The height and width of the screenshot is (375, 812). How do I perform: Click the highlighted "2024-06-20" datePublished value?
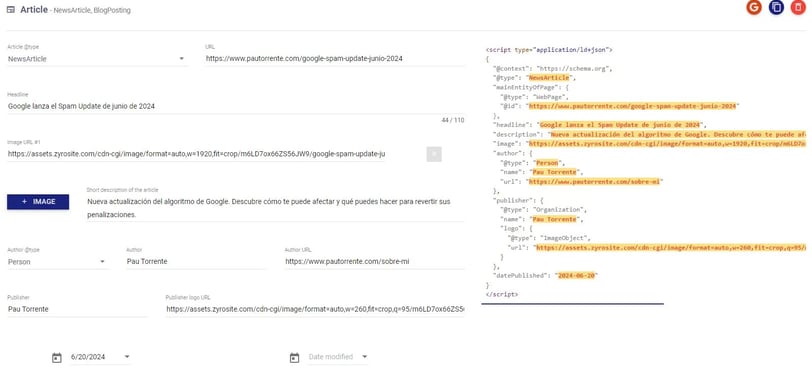pos(575,276)
